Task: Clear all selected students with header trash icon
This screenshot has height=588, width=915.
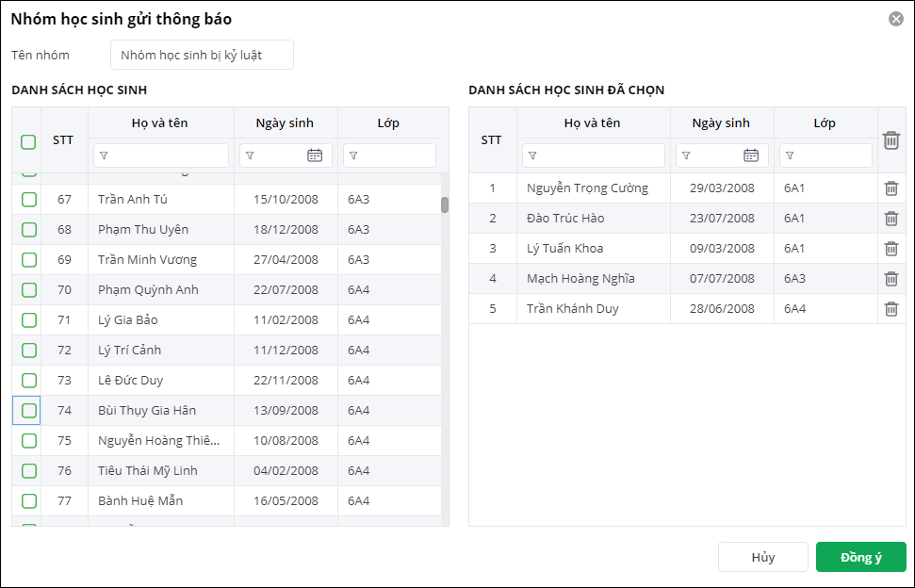Action: tap(890, 140)
